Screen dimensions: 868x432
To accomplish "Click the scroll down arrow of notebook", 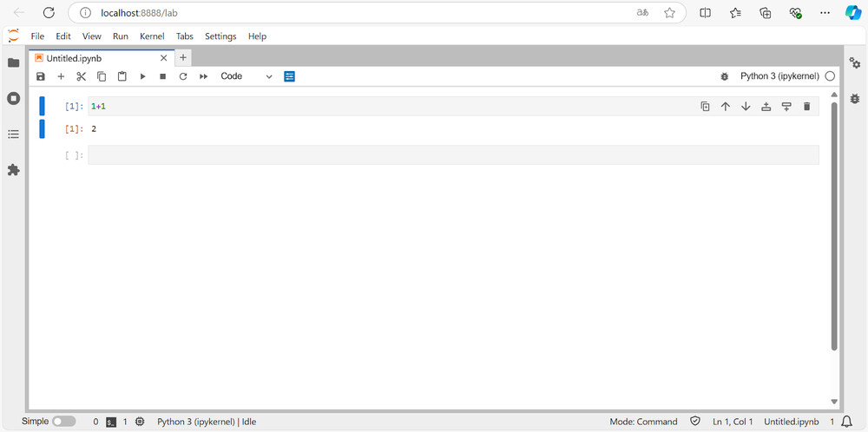I will pyautogui.click(x=834, y=402).
